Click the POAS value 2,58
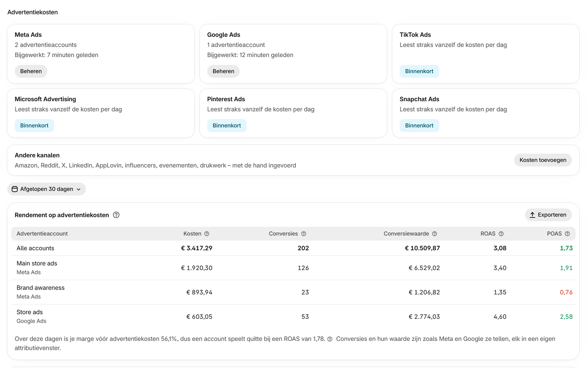This screenshot has width=588, height=368. [566, 316]
